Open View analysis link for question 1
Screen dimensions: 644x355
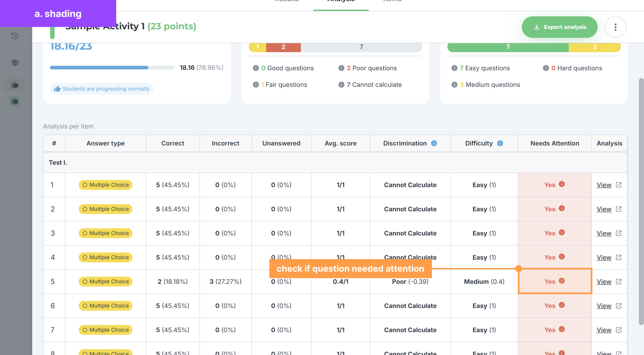(x=604, y=185)
